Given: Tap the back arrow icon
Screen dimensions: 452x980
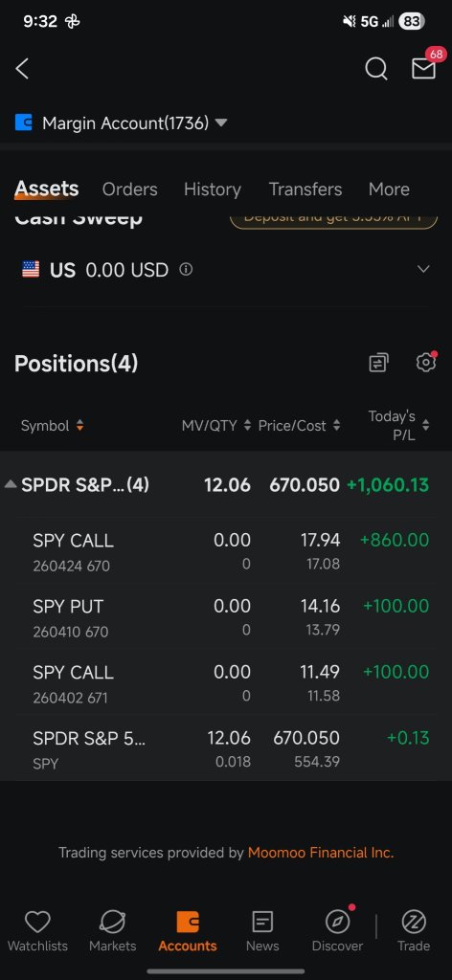Looking at the screenshot, I should pos(23,69).
